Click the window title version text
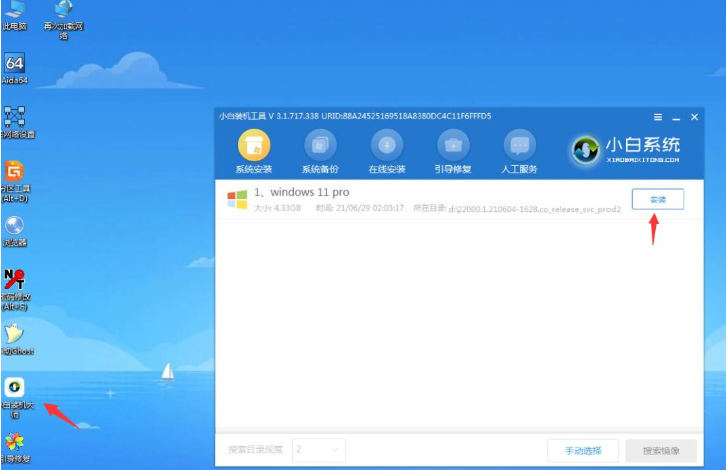 click(355, 116)
